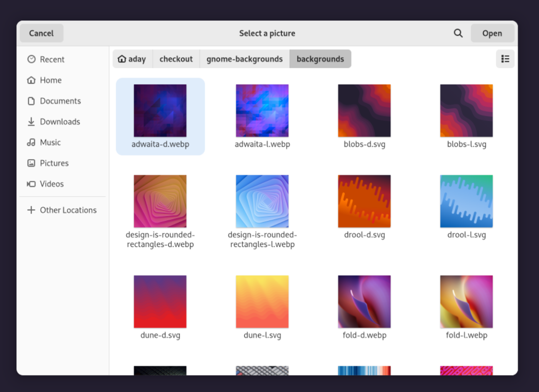Go to Home in the sidebar

click(63, 80)
